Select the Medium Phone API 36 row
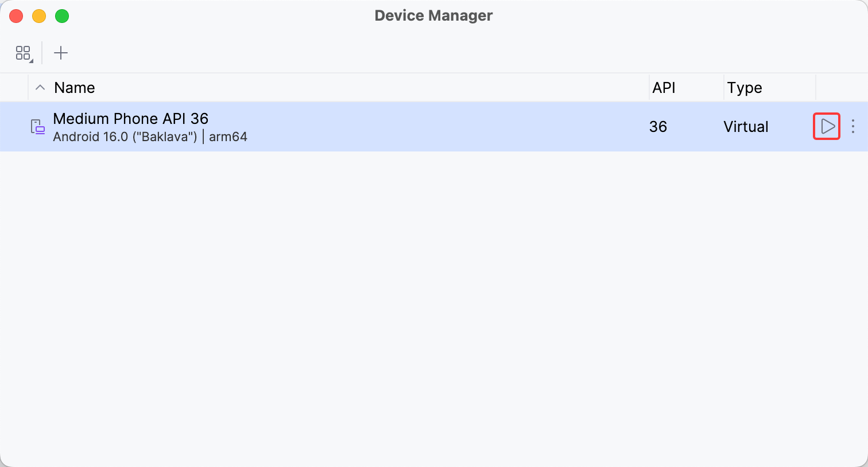Image resolution: width=868 pixels, height=467 pixels. (344, 127)
